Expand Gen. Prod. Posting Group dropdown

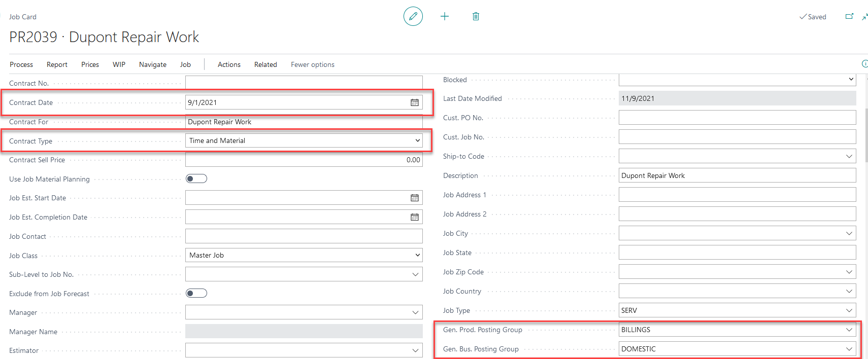(849, 330)
